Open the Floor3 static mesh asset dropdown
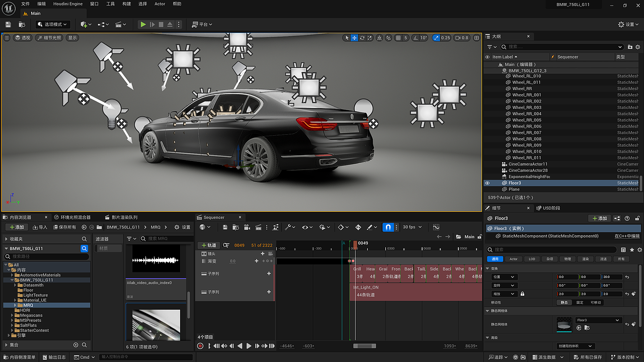 pyautogui.click(x=599, y=320)
